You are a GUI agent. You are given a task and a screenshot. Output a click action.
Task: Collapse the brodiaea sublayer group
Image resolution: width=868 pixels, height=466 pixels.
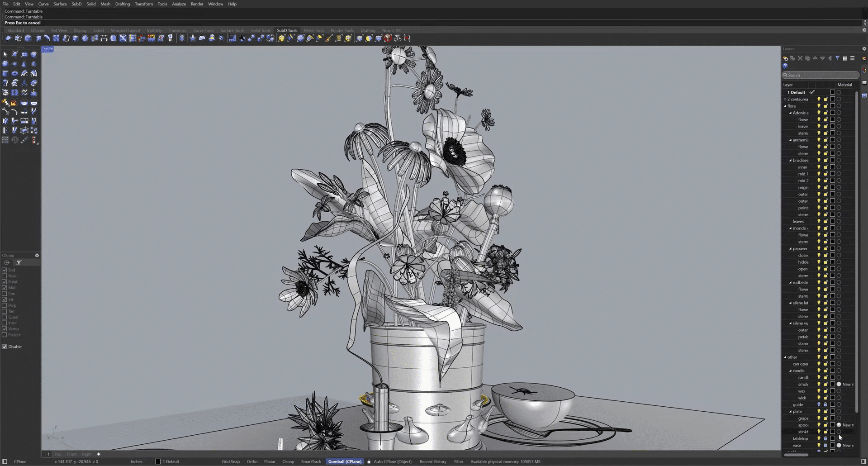[791, 160]
